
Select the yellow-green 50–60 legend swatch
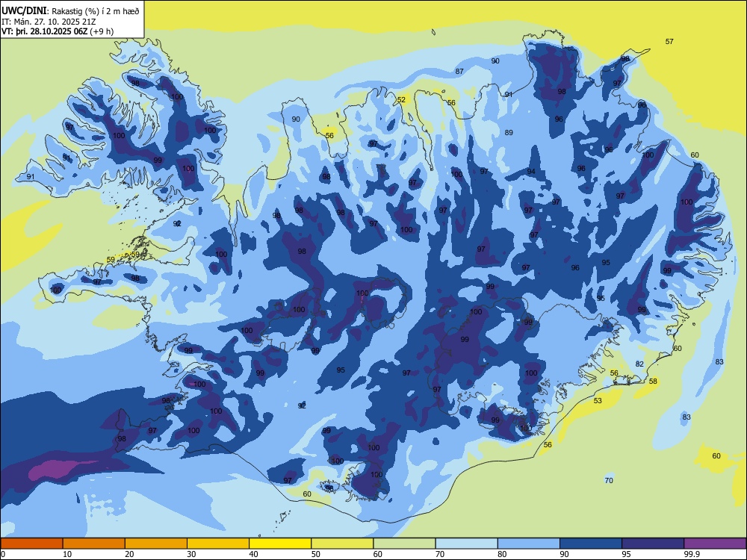(342, 544)
